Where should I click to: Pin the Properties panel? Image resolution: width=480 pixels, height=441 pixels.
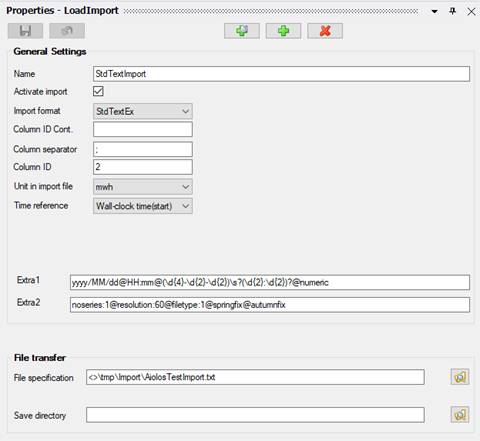[x=452, y=11]
